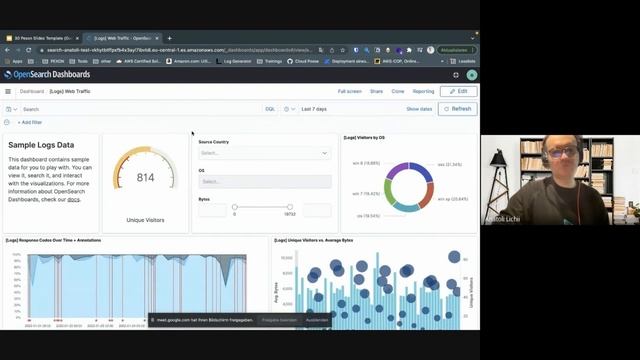This screenshot has height=360, width=640.
Task: Open the Apps bookmark shortcut
Action: pyautogui.click(x=13, y=61)
